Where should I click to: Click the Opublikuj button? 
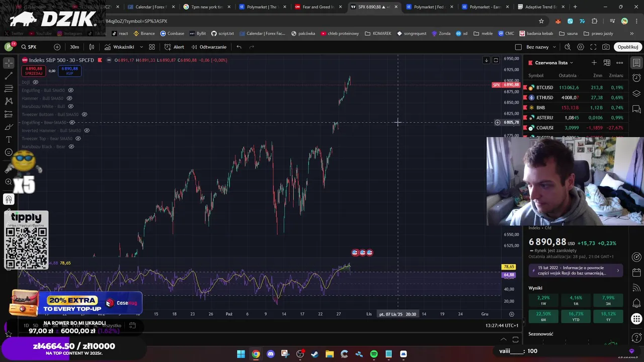tap(628, 47)
